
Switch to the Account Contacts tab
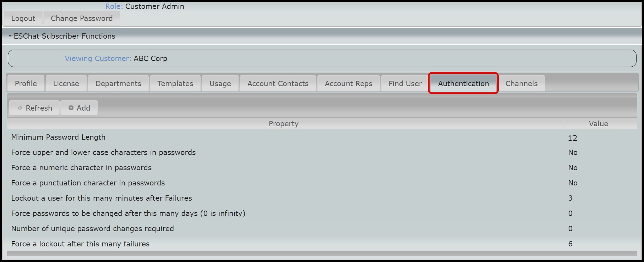pyautogui.click(x=278, y=83)
